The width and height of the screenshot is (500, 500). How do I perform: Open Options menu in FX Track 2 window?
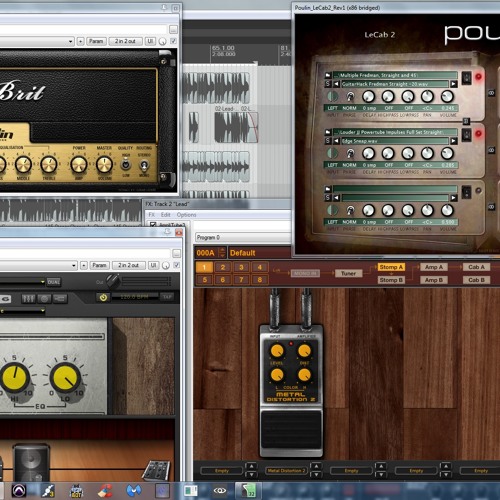coord(186,215)
